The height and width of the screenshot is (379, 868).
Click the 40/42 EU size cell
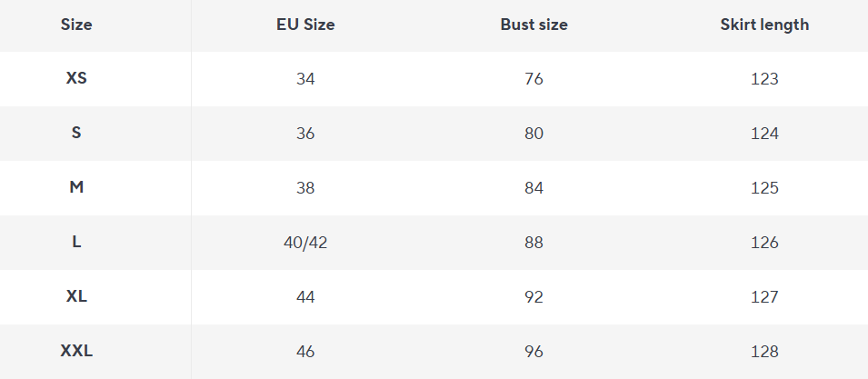tap(305, 243)
